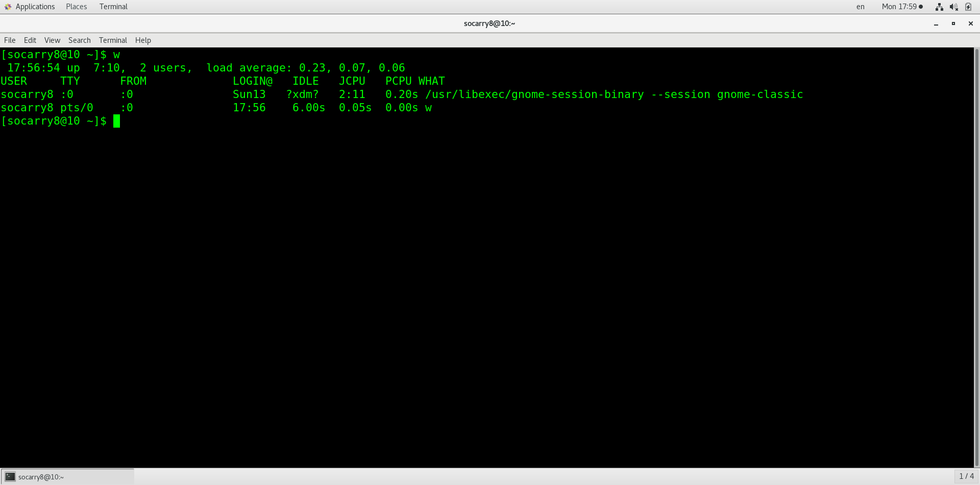Viewport: 980px width, 485px height.
Task: Click the battery power icon
Action: point(968,7)
